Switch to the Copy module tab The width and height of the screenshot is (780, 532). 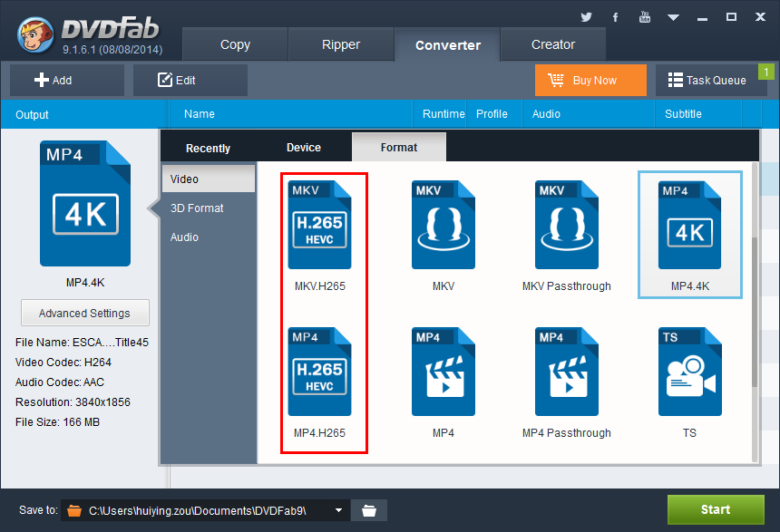[235, 44]
